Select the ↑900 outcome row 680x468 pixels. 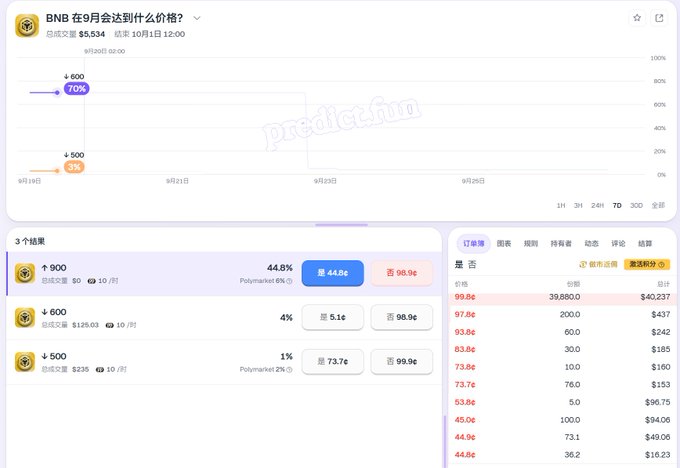[x=224, y=274]
